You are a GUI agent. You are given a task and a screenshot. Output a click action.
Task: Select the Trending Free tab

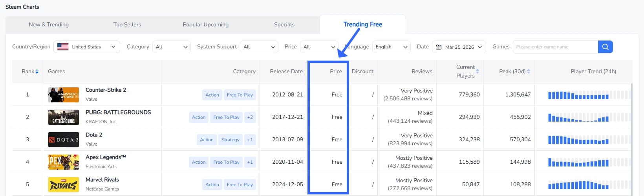363,24
